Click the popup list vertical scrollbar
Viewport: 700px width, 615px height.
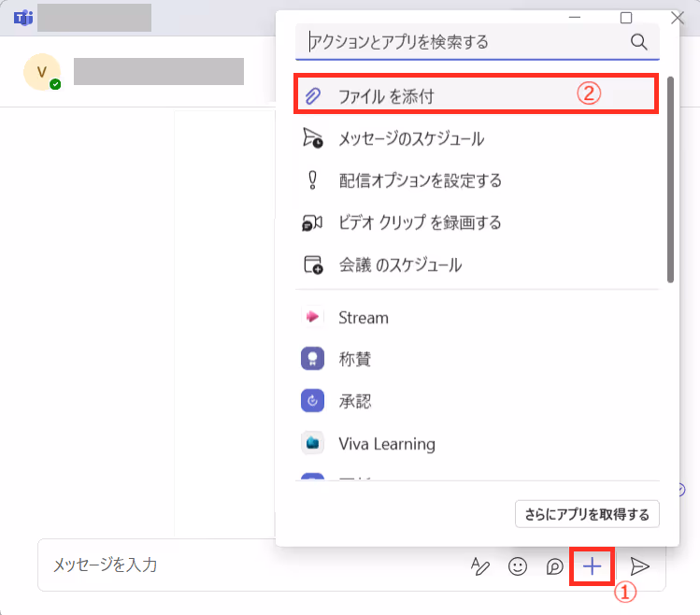coord(670,179)
